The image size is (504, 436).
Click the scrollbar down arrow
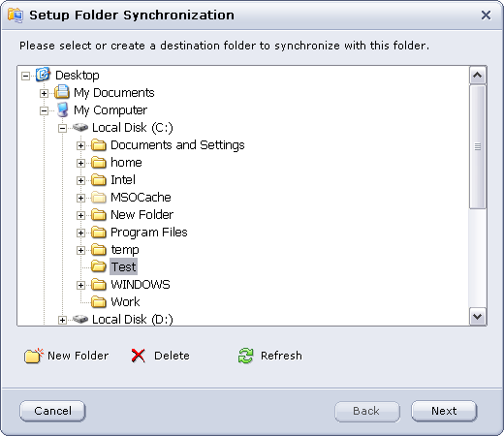(478, 317)
